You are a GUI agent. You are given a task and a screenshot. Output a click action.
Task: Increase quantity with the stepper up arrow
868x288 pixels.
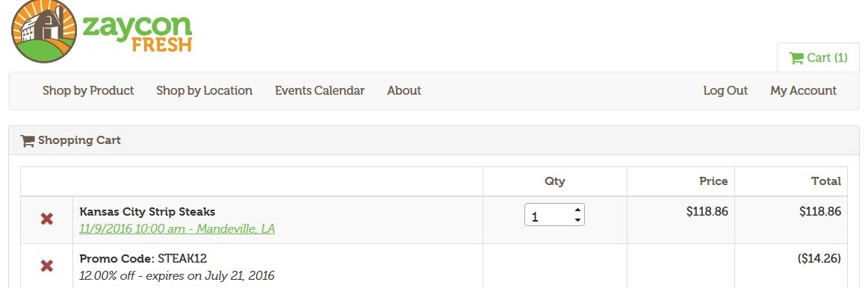[577, 210]
